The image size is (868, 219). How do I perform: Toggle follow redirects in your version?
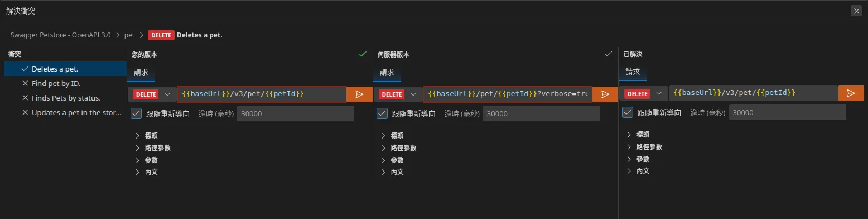(x=136, y=113)
